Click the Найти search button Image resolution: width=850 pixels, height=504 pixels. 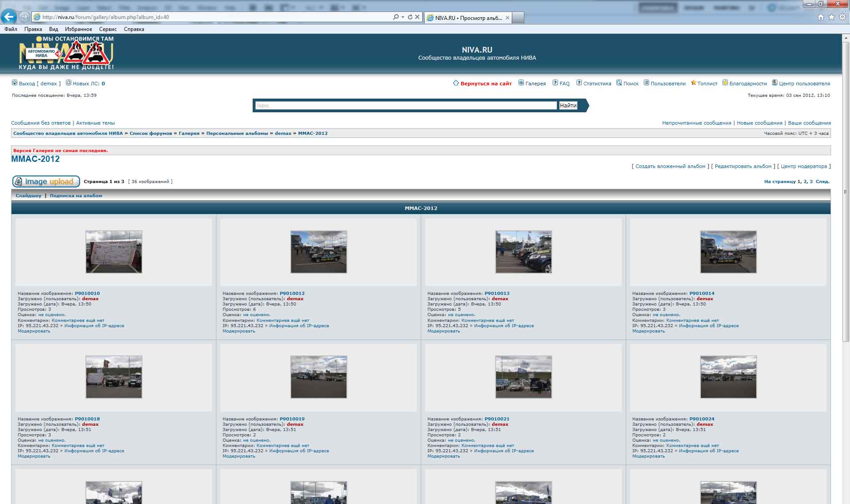(x=568, y=106)
